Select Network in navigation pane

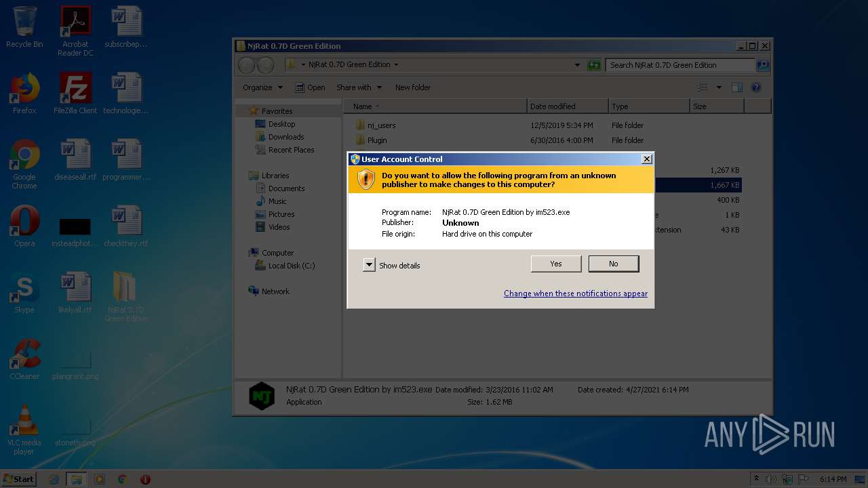point(269,291)
